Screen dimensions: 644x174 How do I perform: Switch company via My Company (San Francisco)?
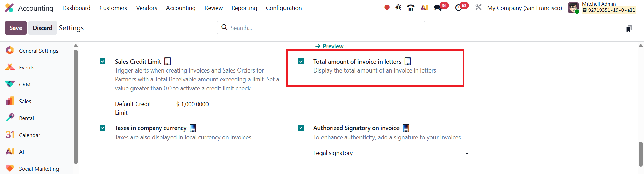point(524,8)
